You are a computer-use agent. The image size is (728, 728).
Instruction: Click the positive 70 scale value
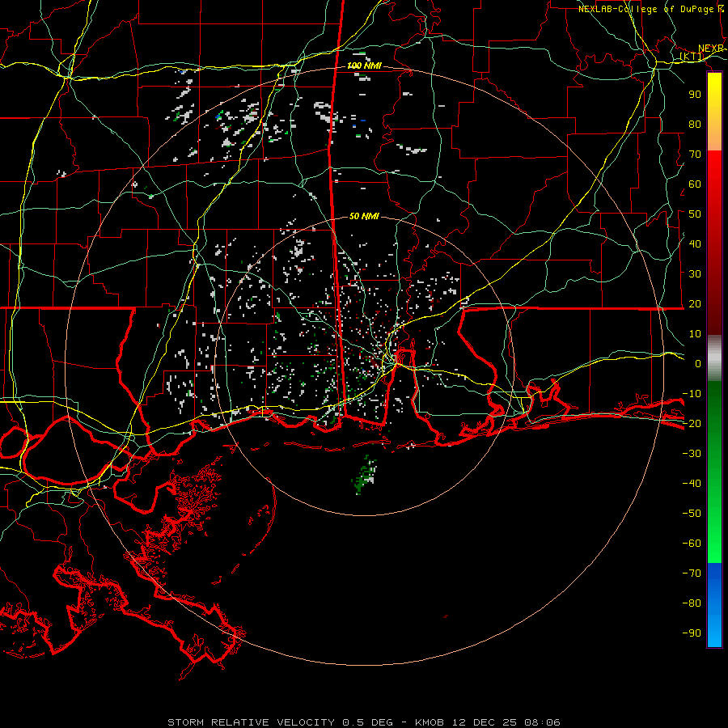click(x=695, y=154)
